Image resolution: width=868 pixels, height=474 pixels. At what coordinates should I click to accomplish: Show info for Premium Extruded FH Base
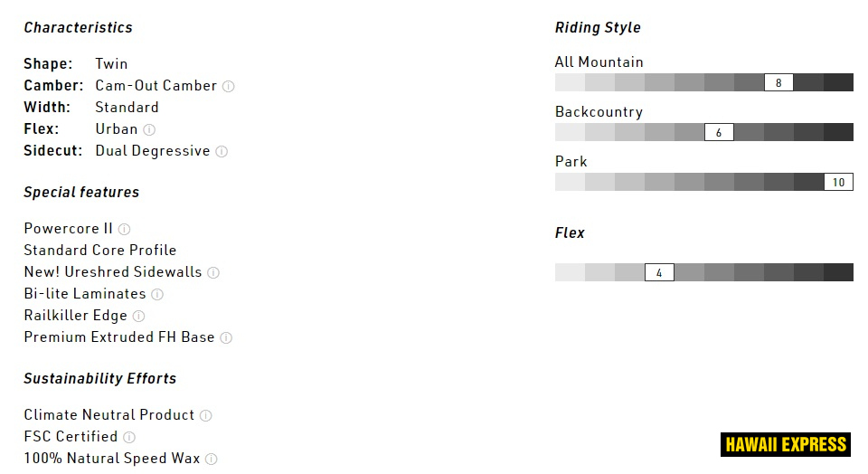point(226,338)
